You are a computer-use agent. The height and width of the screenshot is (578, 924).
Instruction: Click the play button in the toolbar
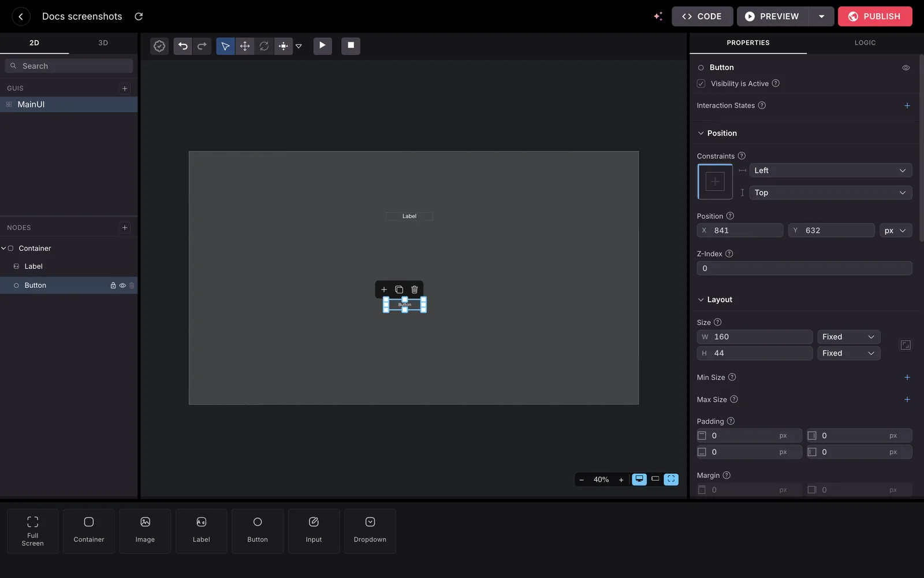pyautogui.click(x=323, y=46)
